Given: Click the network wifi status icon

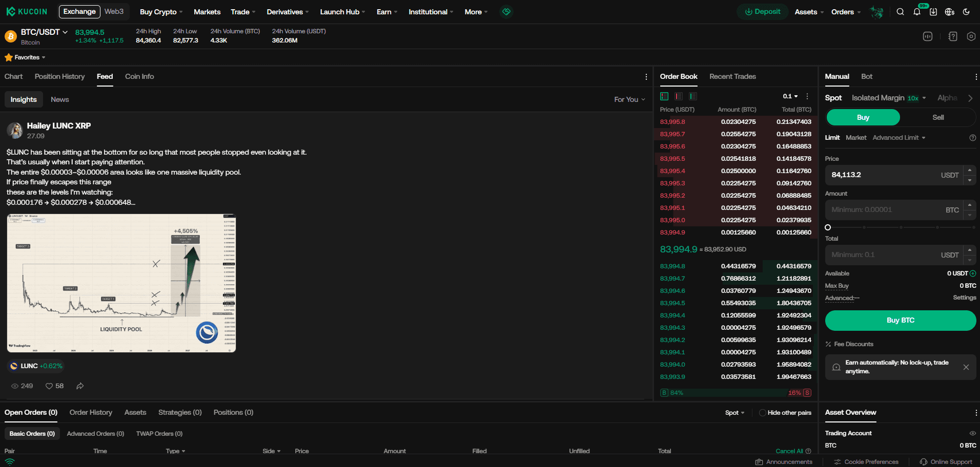Looking at the screenshot, I should click(x=10, y=461).
